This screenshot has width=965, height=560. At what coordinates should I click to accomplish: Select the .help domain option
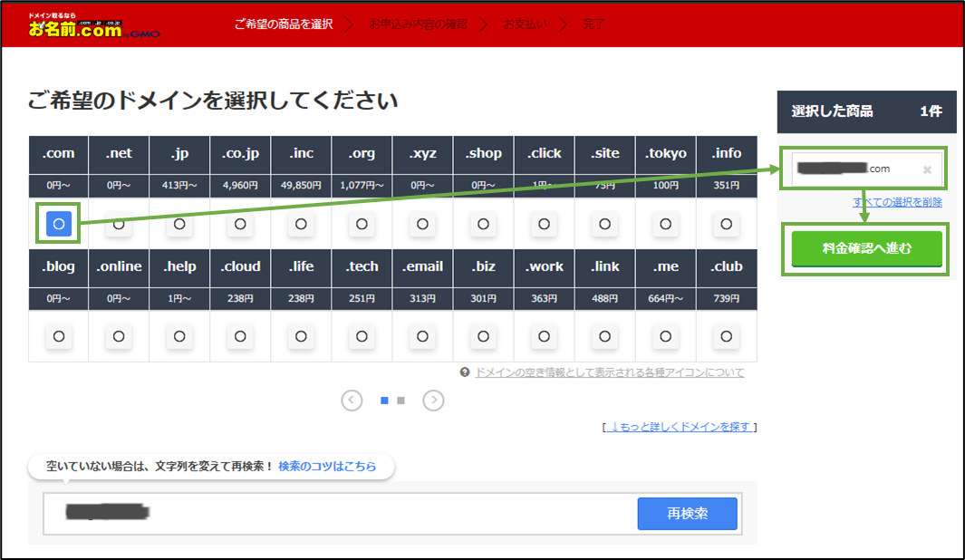(179, 336)
